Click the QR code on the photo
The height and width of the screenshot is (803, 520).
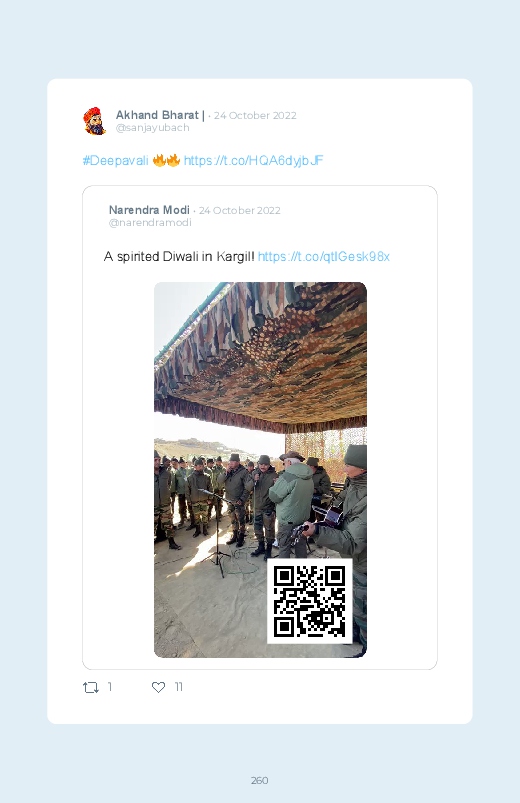pyautogui.click(x=309, y=601)
